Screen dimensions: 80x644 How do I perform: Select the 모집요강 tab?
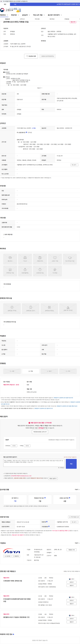pyautogui.click(x=7, y=19)
